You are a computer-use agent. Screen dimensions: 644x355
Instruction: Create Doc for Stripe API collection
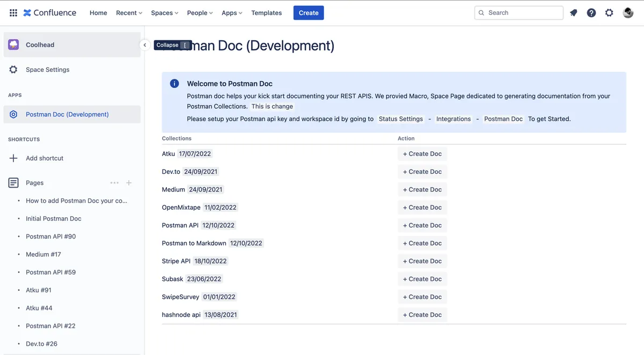[x=422, y=261]
